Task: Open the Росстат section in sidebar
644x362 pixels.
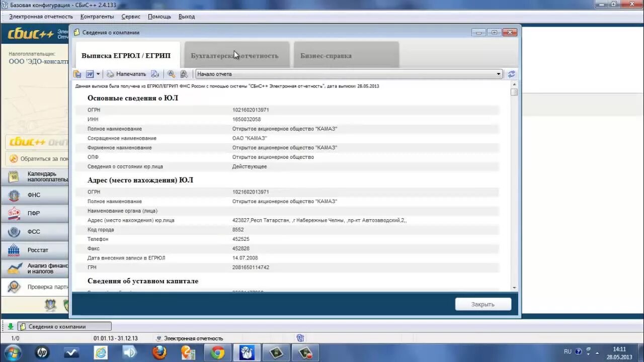Action: (35, 250)
